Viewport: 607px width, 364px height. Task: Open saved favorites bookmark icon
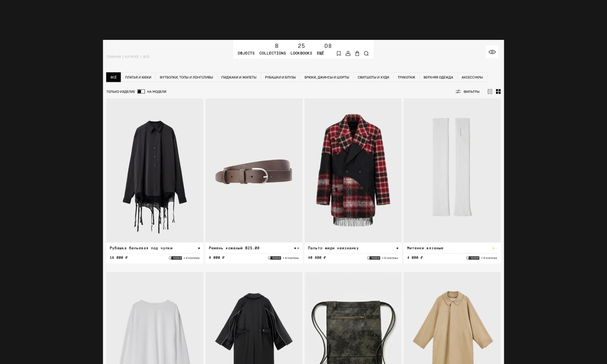coord(339,53)
